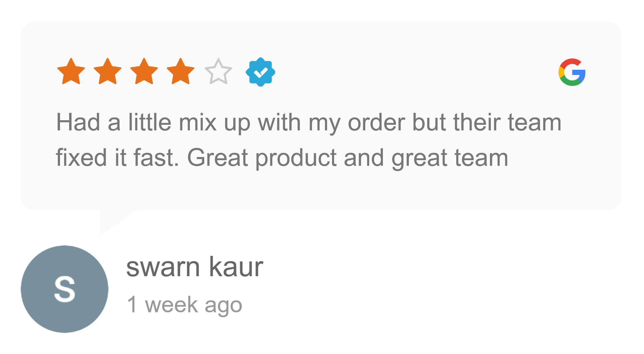The image size is (644, 354).
Task: Click the word "order" in the review
Action: (x=376, y=123)
